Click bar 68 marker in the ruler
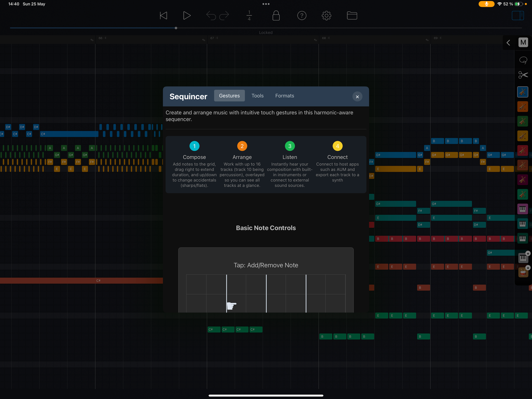This screenshot has width=532, height=399. (x=326, y=38)
